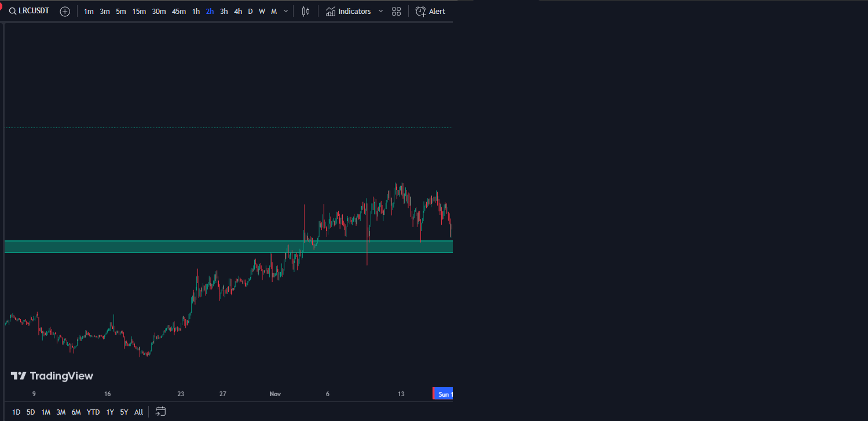Screen dimensions: 868x421
Task: Open the go-to-date calendar icon
Action: tap(161, 412)
